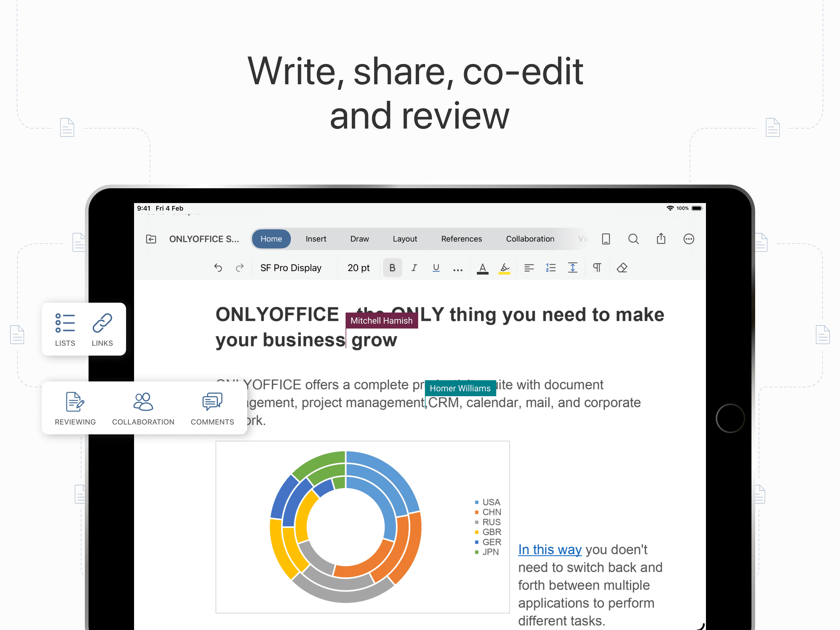840x630 pixels.
Task: Click the Undo arrow icon
Action: click(x=218, y=268)
